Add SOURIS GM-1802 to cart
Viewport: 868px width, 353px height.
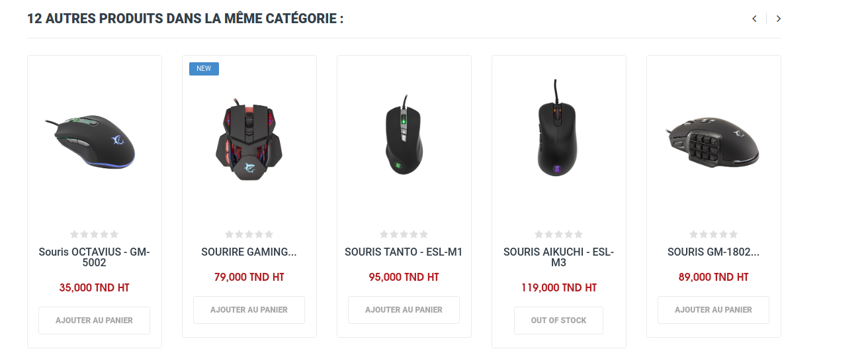pos(714,310)
